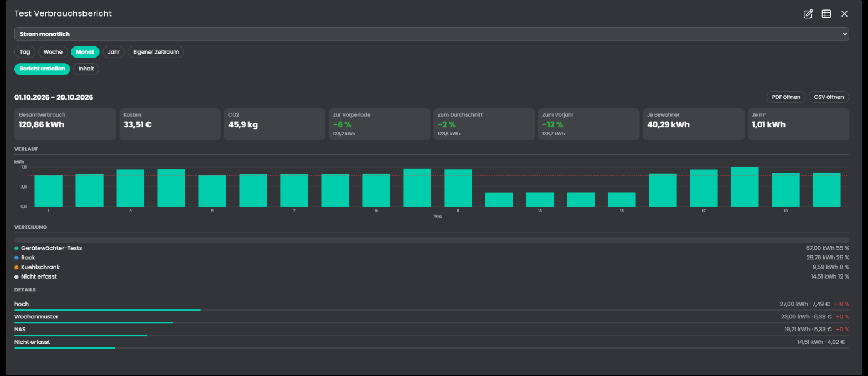Select the Tag period

coord(25,52)
